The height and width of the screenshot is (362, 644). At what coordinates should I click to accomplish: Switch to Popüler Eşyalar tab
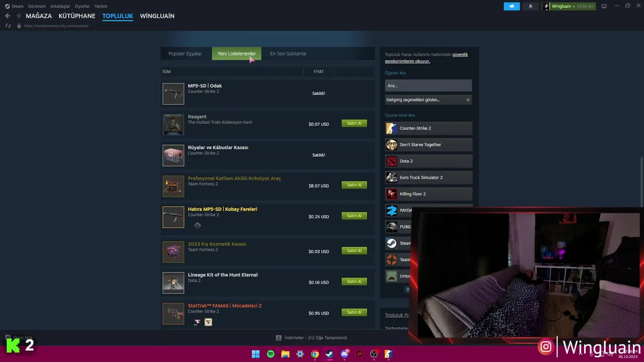185,54
